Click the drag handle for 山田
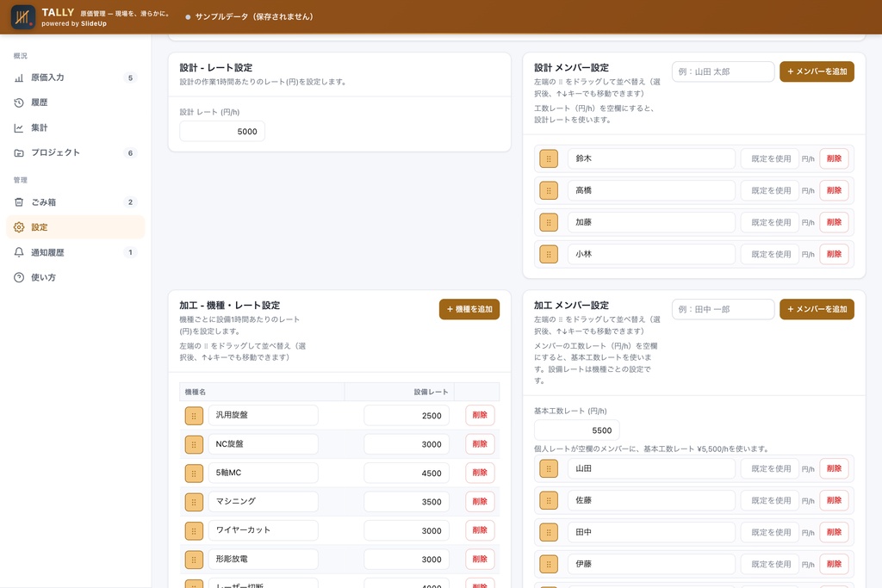 coord(549,468)
